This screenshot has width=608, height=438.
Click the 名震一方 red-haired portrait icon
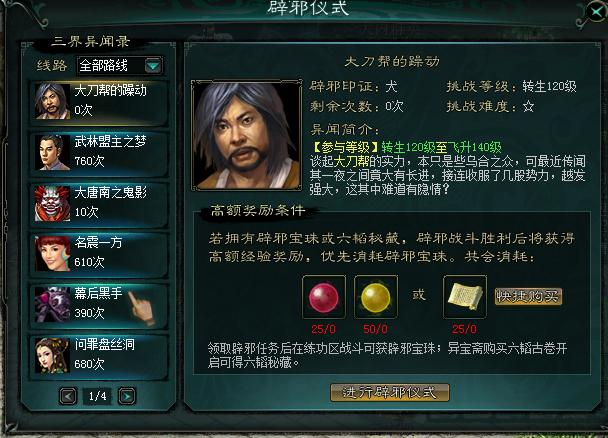(52, 254)
